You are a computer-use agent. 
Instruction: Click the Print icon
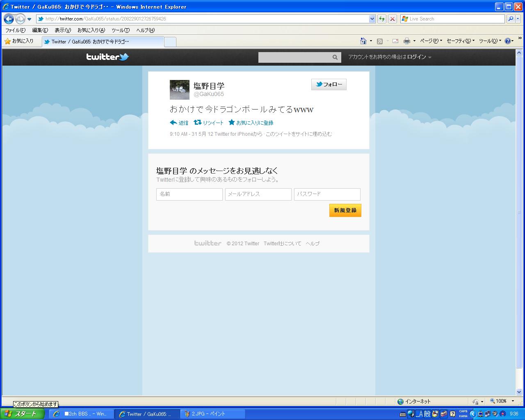[407, 41]
